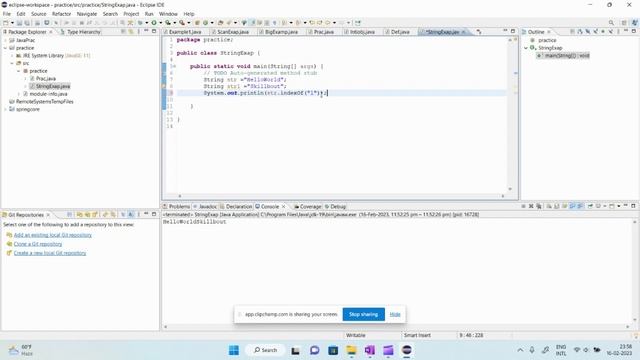Toggle Scroll Lock in Console toolbar
This screenshot has height=360, width=640.
coord(557,206)
